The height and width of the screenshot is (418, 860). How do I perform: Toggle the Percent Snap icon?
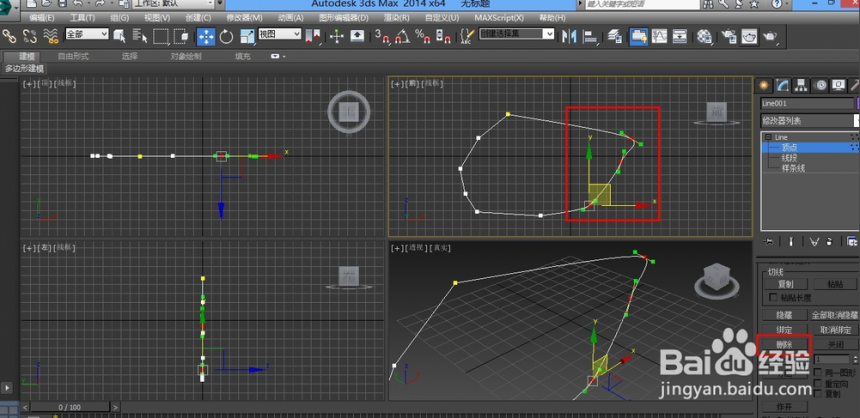[422, 36]
